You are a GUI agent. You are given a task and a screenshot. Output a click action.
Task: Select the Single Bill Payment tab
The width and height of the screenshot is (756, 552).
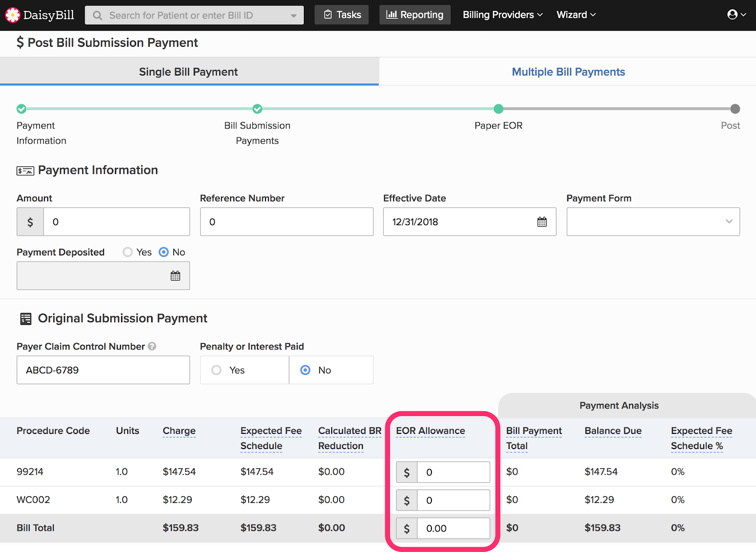(x=189, y=72)
